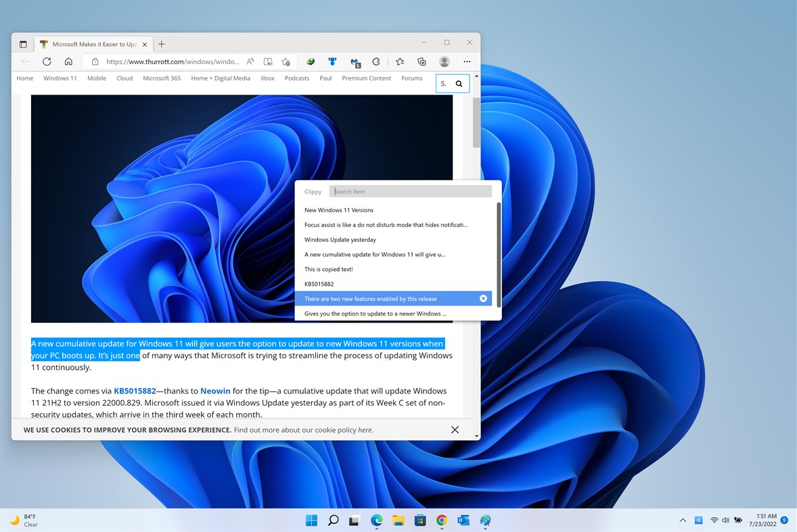The width and height of the screenshot is (797, 532).
Task: Open the Collections icon in Edge toolbar
Action: point(421,61)
